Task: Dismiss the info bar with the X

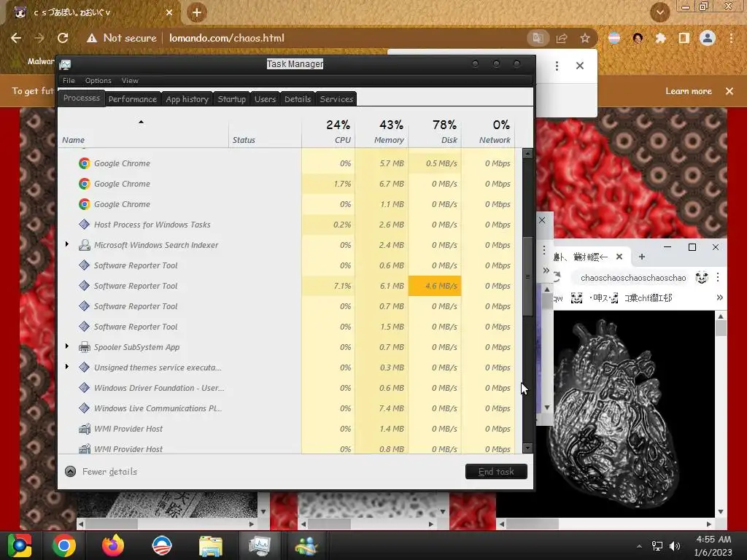Action: (x=729, y=91)
